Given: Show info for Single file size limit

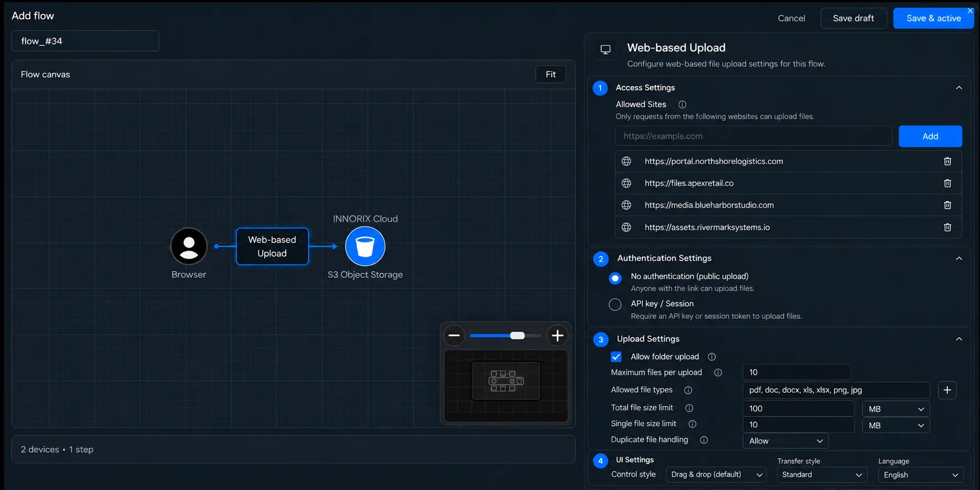Looking at the screenshot, I should click(692, 424).
